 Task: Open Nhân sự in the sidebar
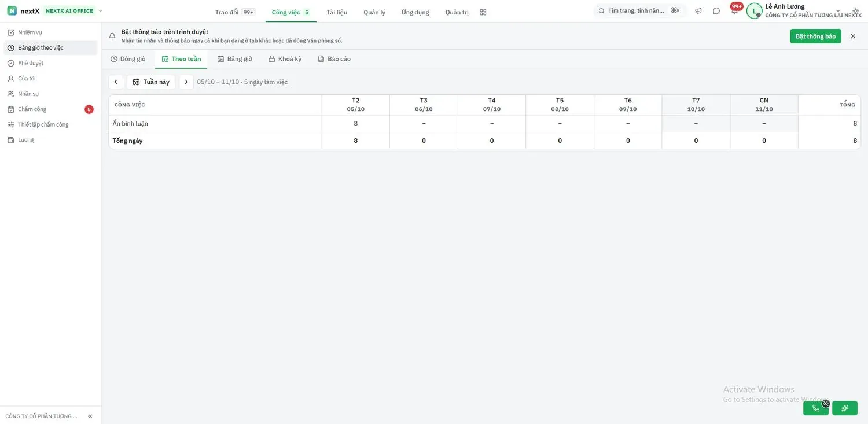coord(50,94)
